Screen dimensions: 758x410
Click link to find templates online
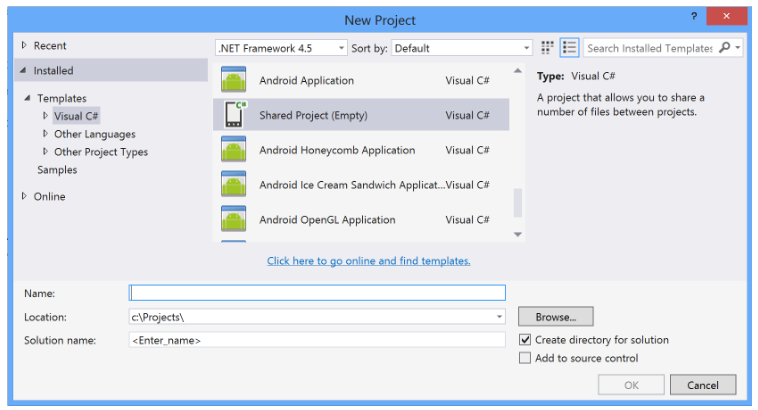pos(368,261)
